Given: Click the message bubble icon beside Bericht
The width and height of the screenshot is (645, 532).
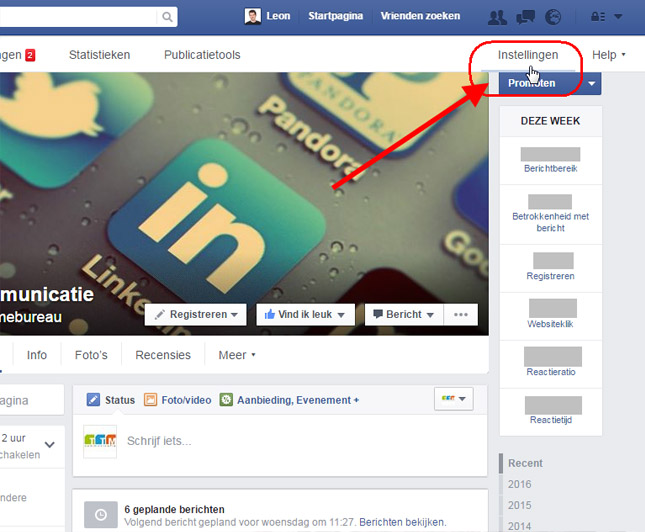Looking at the screenshot, I should pos(378,314).
